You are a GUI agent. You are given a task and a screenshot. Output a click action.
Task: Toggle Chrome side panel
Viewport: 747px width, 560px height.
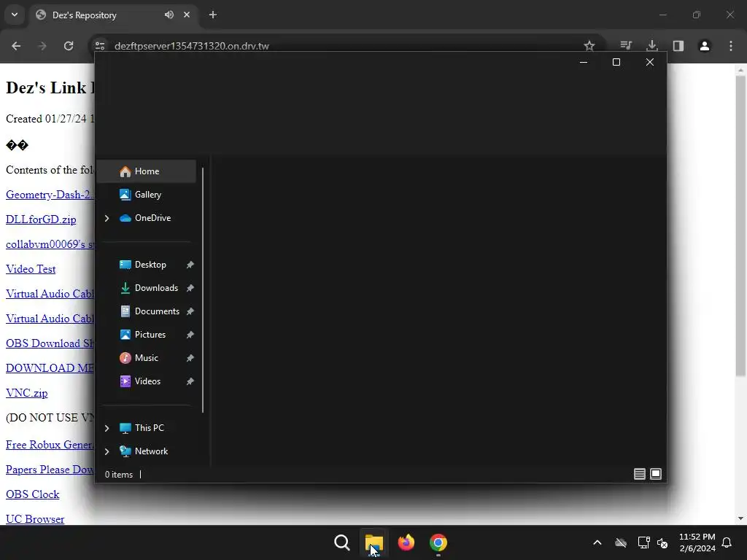[678, 46]
